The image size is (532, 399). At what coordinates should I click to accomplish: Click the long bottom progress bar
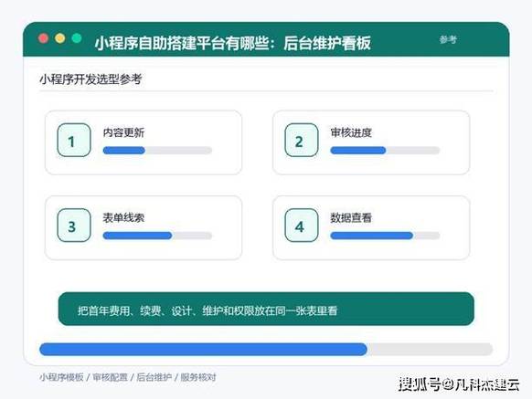(x=266, y=349)
